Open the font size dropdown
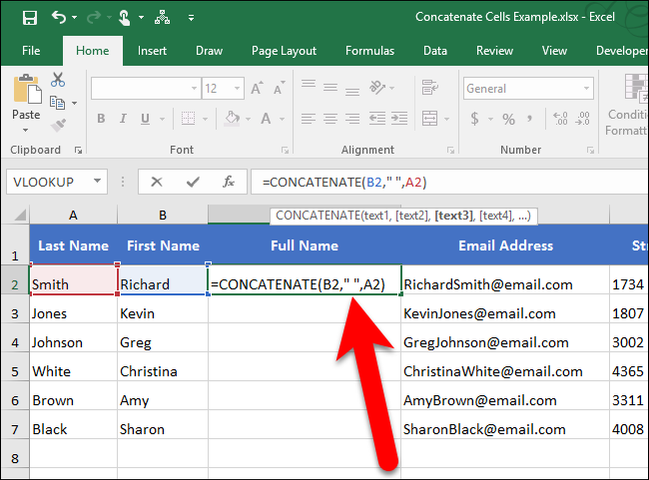This screenshot has width=649, height=480. [237, 89]
